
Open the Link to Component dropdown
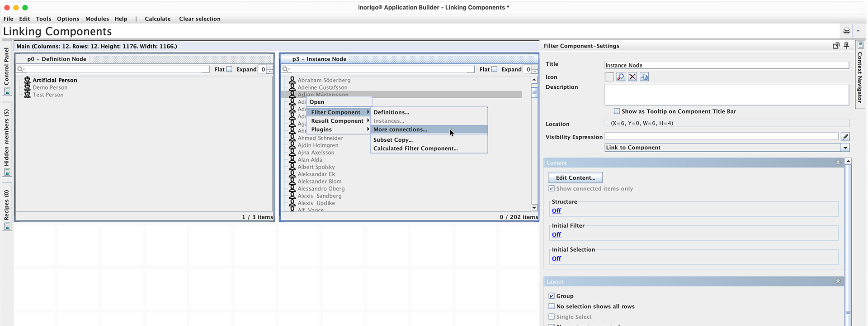(x=845, y=148)
